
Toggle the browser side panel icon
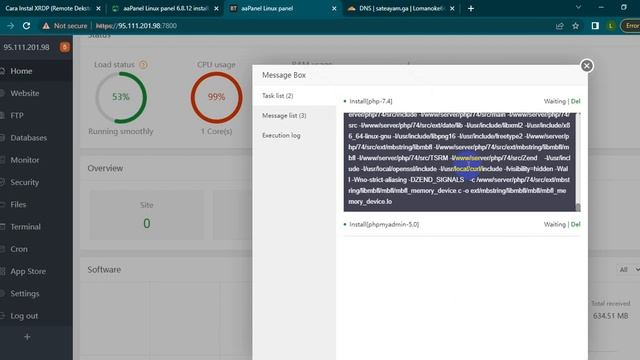[x=595, y=26]
